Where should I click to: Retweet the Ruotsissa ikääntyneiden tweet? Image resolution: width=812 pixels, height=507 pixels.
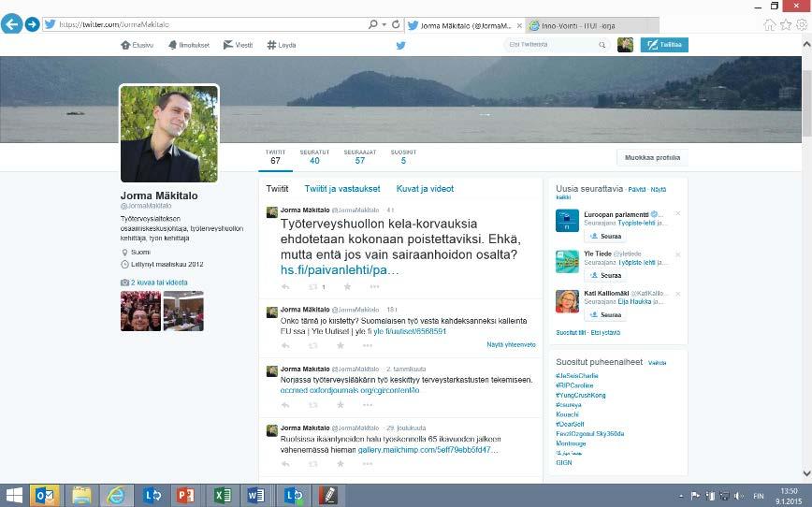pos(313,463)
